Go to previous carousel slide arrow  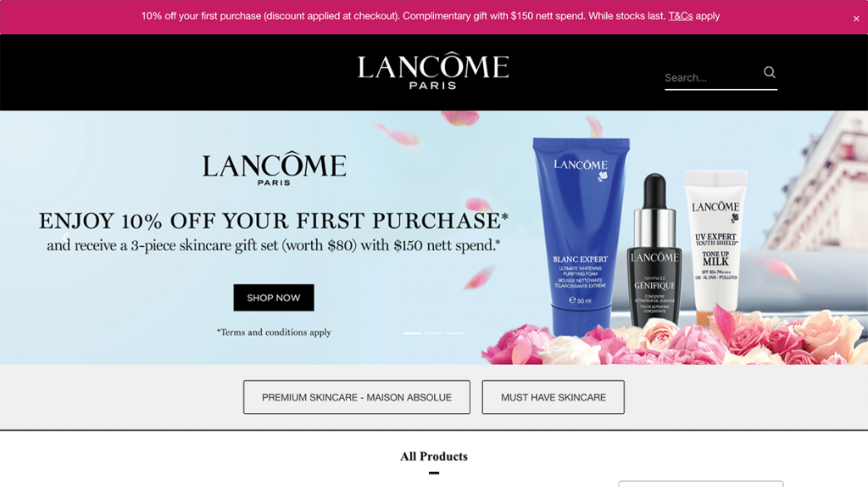[x=65, y=238]
